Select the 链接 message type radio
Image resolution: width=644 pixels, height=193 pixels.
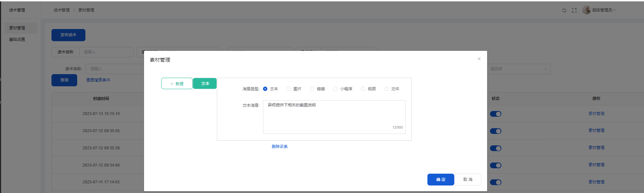point(312,89)
